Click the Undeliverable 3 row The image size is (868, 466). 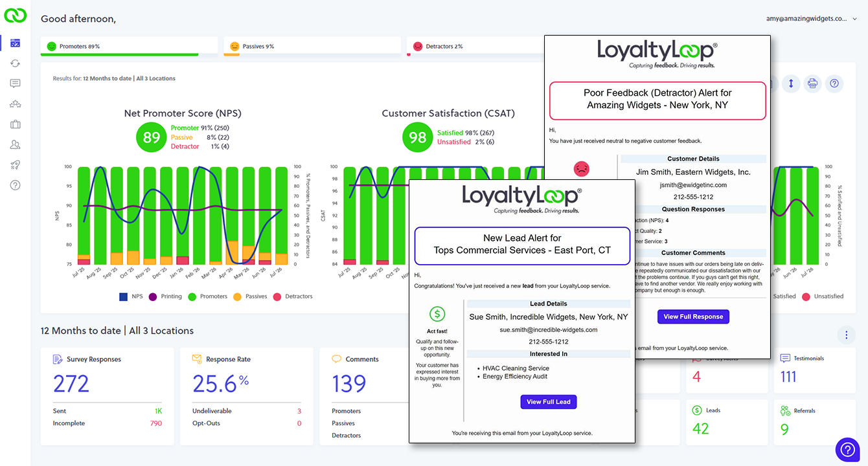(x=247, y=411)
